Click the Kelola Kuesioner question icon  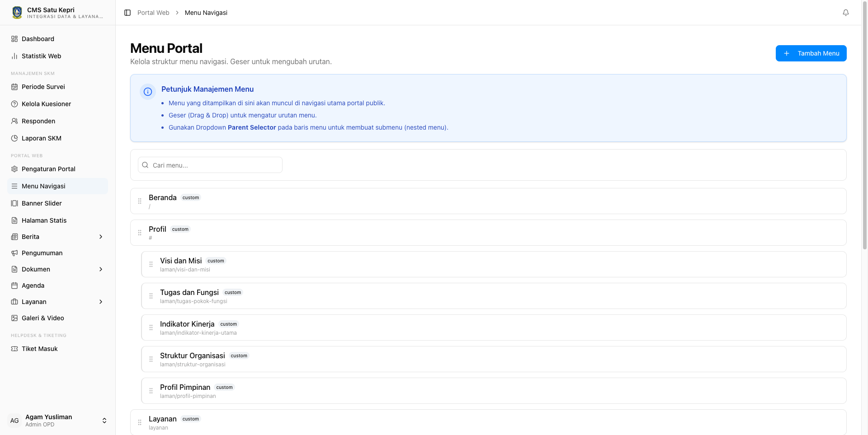[14, 104]
